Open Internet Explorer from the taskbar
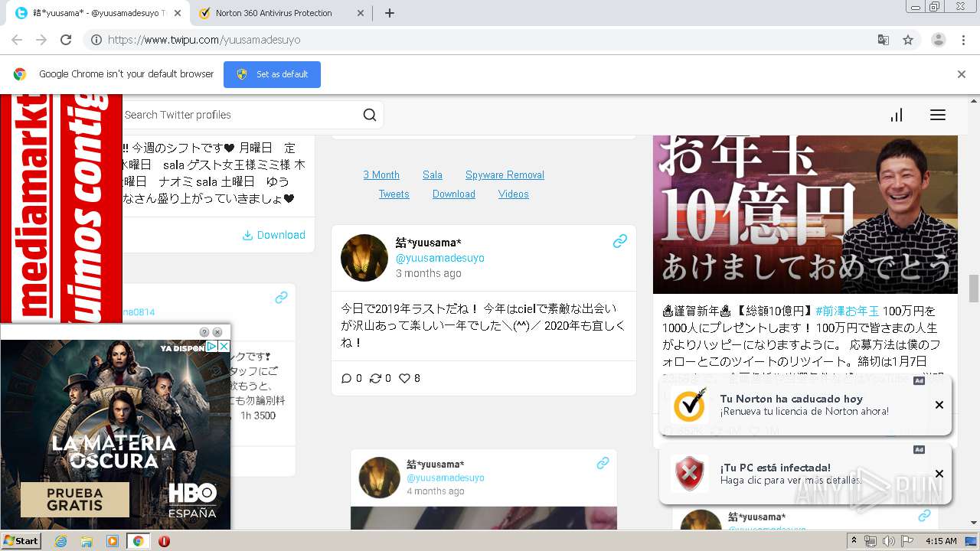The image size is (980, 551). pyautogui.click(x=60, y=541)
